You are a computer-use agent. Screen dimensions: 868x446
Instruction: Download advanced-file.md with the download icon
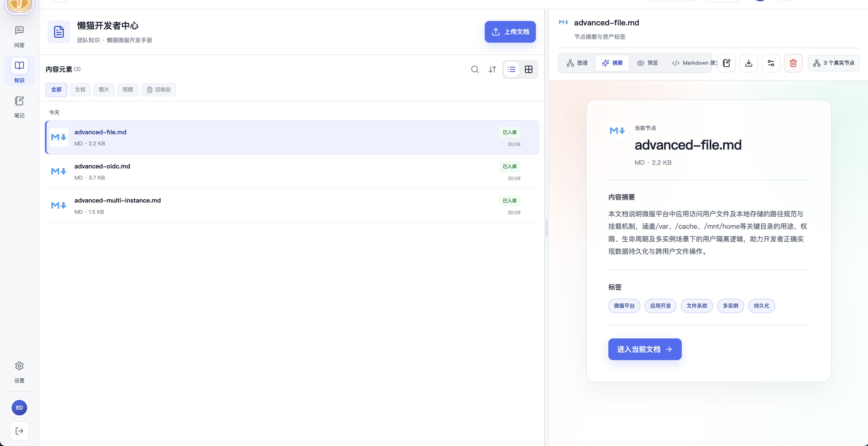tap(749, 63)
